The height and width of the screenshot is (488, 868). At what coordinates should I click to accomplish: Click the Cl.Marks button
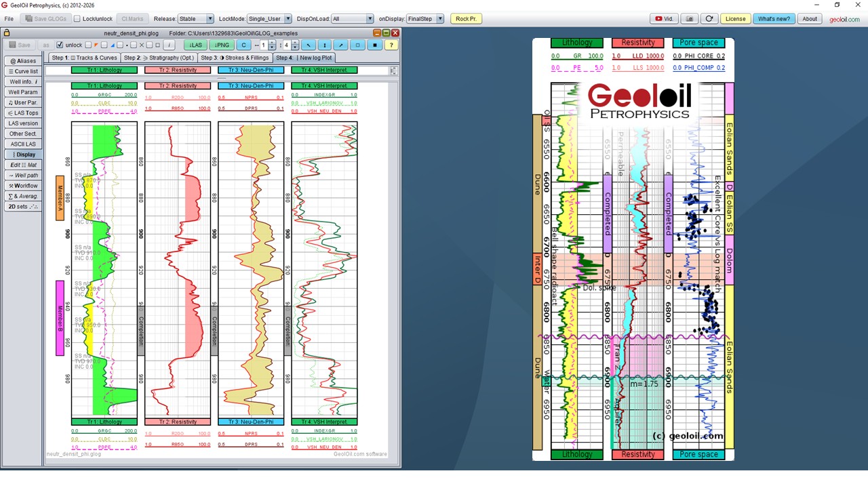point(133,19)
